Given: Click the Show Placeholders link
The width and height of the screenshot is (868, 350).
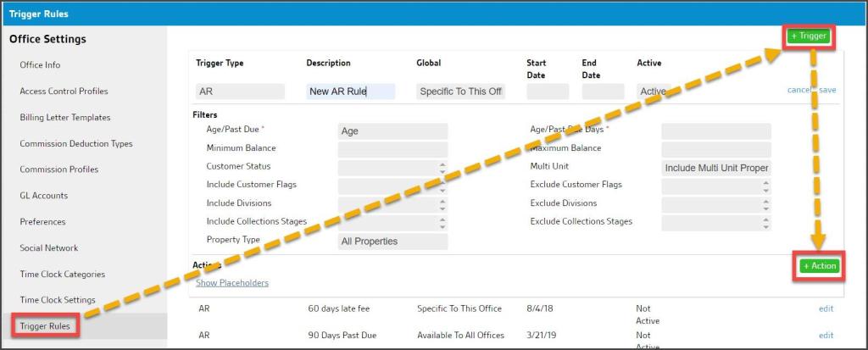Looking at the screenshot, I should pos(232,283).
